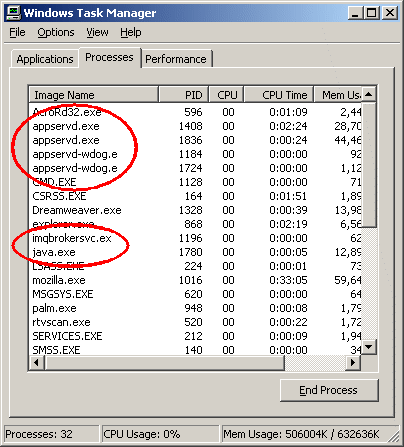Screen dimensions: 404x447
Task: Select the Processes tab
Action: click(109, 57)
